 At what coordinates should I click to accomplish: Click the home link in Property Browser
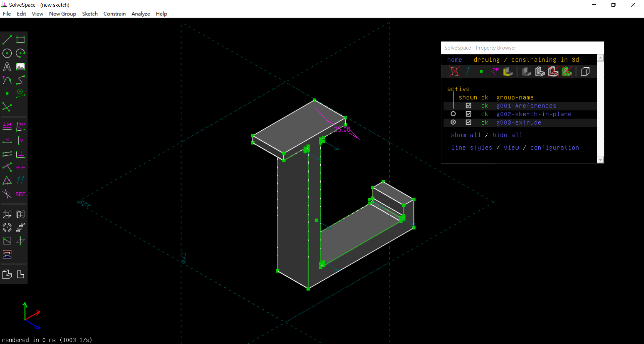click(454, 60)
